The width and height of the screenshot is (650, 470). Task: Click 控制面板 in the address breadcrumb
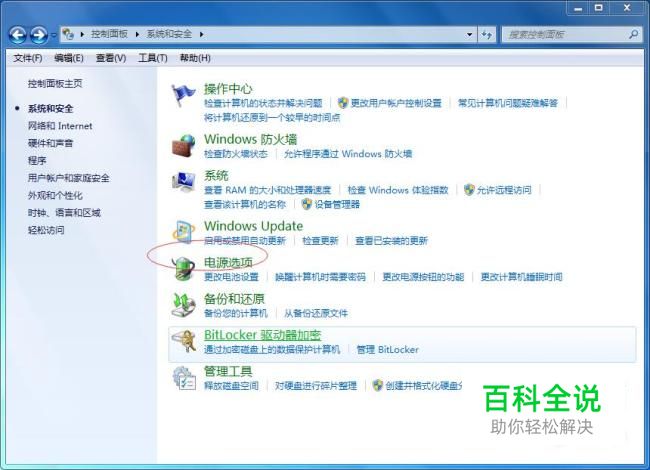pyautogui.click(x=109, y=34)
